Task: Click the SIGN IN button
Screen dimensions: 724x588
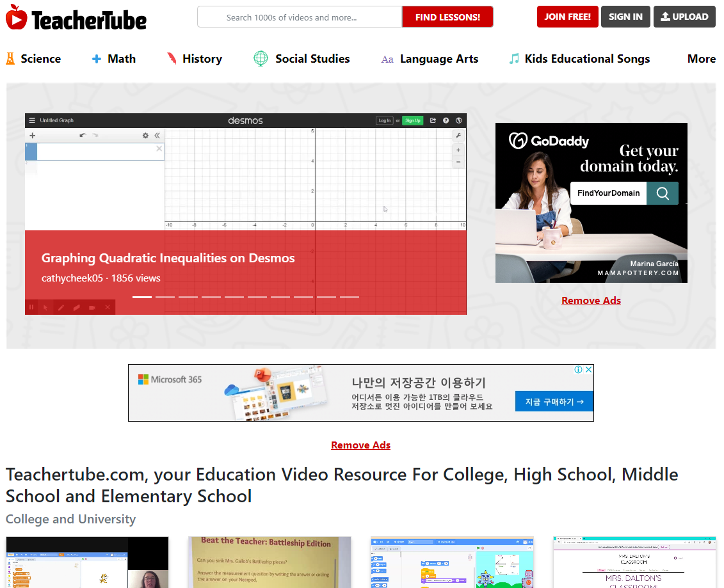Action: coord(625,17)
